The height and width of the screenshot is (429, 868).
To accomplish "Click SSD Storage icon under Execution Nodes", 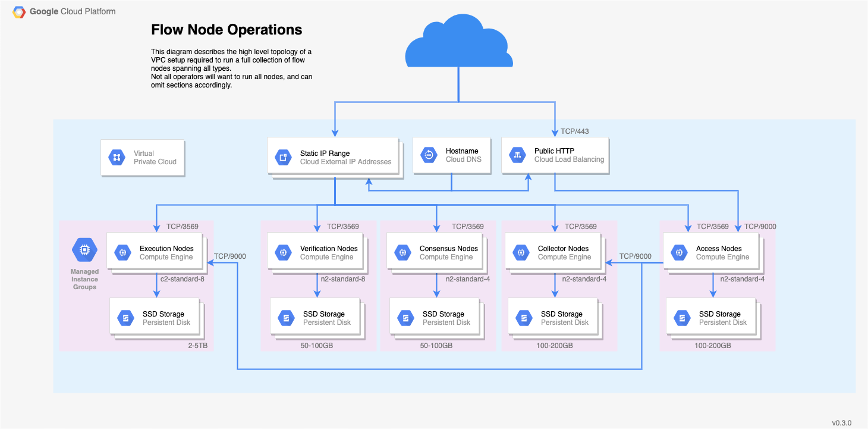I will pos(125,318).
